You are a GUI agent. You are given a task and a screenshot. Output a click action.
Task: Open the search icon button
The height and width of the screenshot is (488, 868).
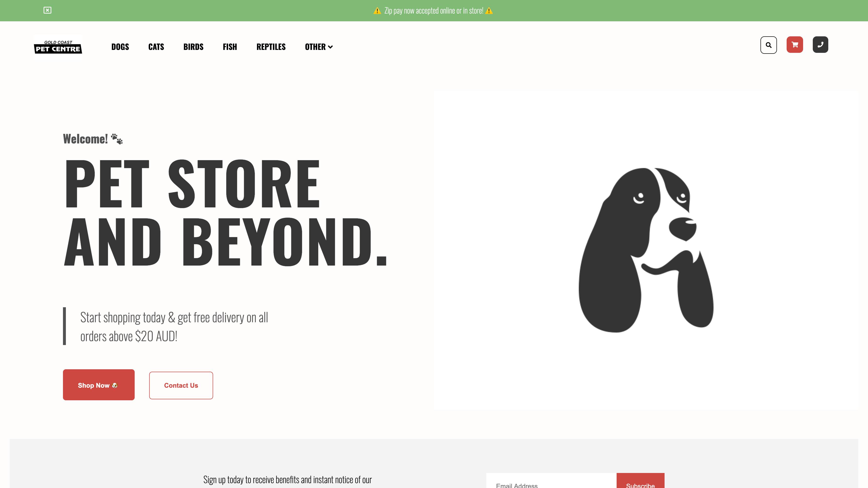click(769, 45)
